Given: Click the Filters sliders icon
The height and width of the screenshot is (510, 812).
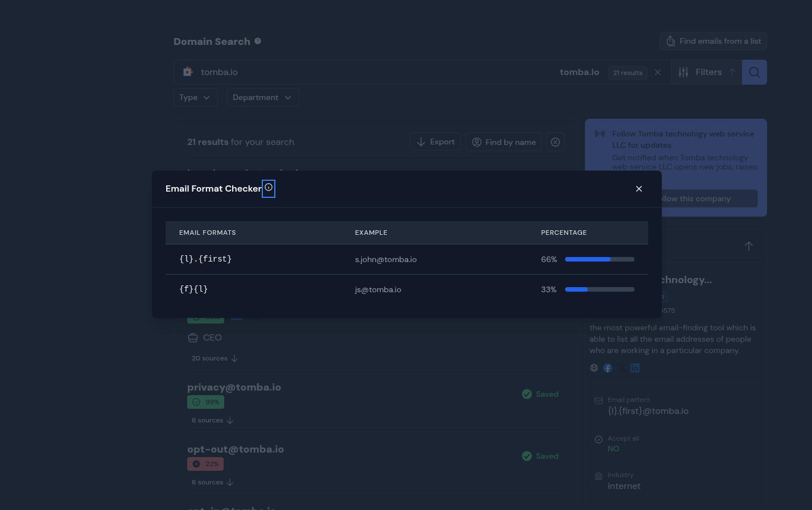Looking at the screenshot, I should tap(683, 72).
